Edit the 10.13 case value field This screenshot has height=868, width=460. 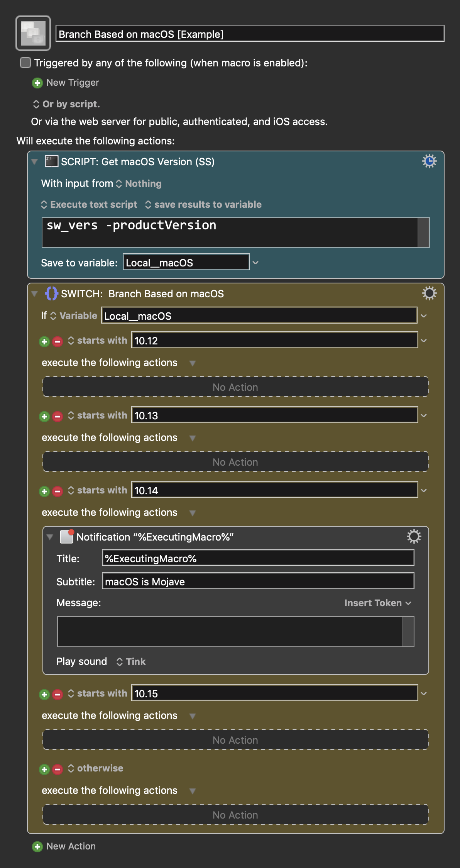click(x=274, y=415)
